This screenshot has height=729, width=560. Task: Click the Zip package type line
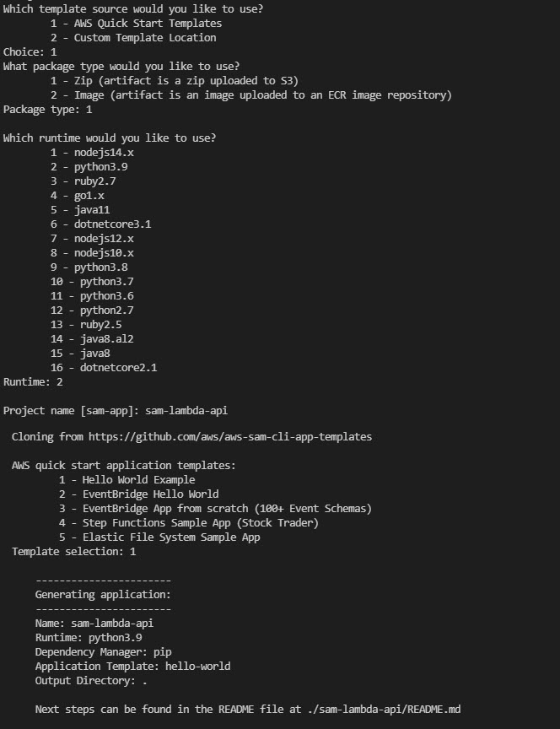coord(175,81)
